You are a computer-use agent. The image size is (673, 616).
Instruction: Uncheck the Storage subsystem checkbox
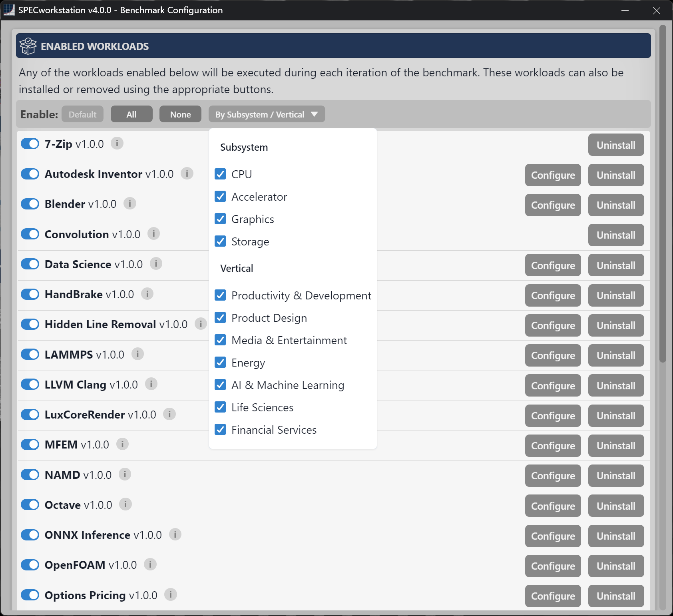pyautogui.click(x=220, y=241)
